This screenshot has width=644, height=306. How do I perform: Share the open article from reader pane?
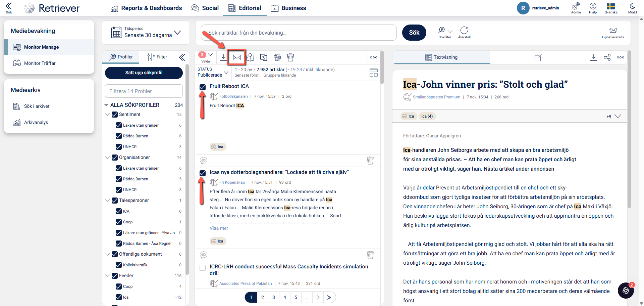tap(607, 57)
